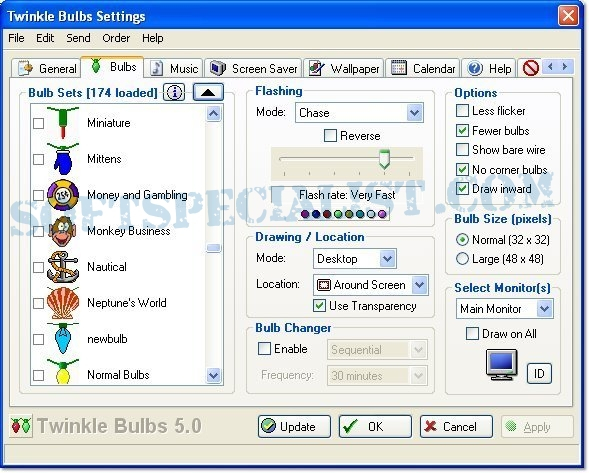Click the Neptune's World seashell icon
The image size is (589, 473).
point(63,303)
